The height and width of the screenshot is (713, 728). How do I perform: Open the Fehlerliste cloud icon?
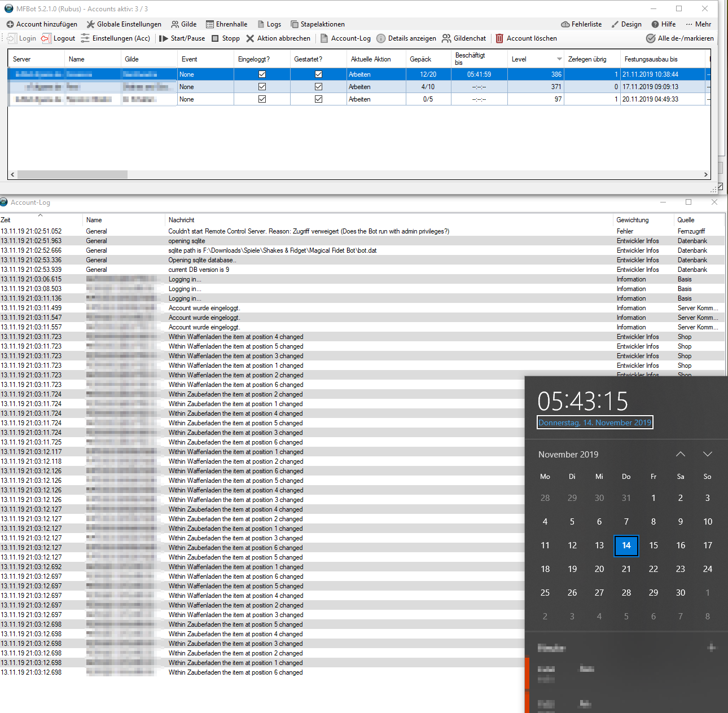point(565,24)
